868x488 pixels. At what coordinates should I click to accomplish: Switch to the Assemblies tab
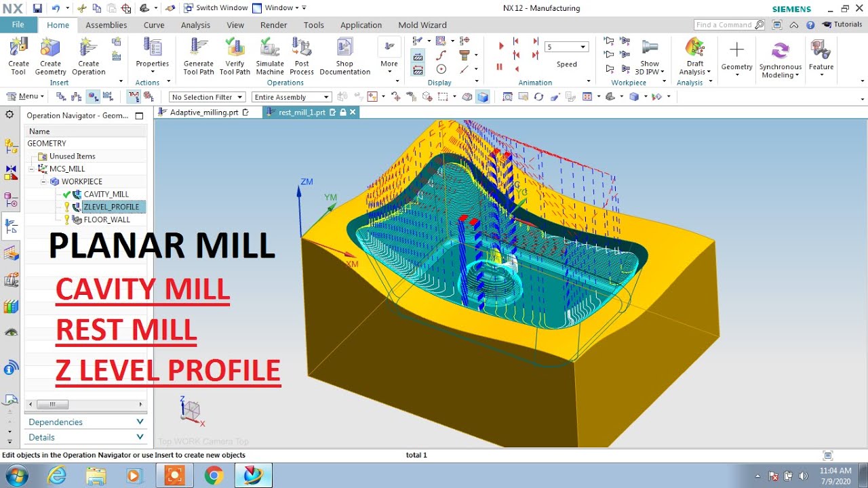pyautogui.click(x=106, y=25)
